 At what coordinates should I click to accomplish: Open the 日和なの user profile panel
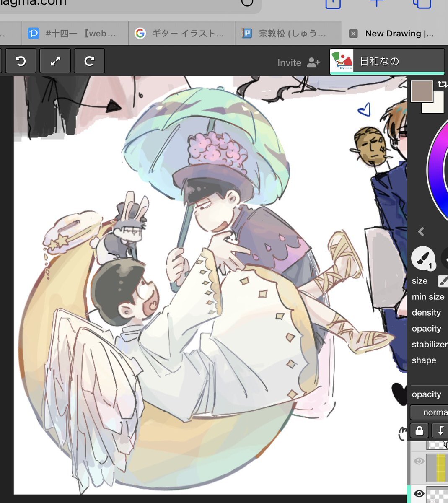tap(387, 61)
